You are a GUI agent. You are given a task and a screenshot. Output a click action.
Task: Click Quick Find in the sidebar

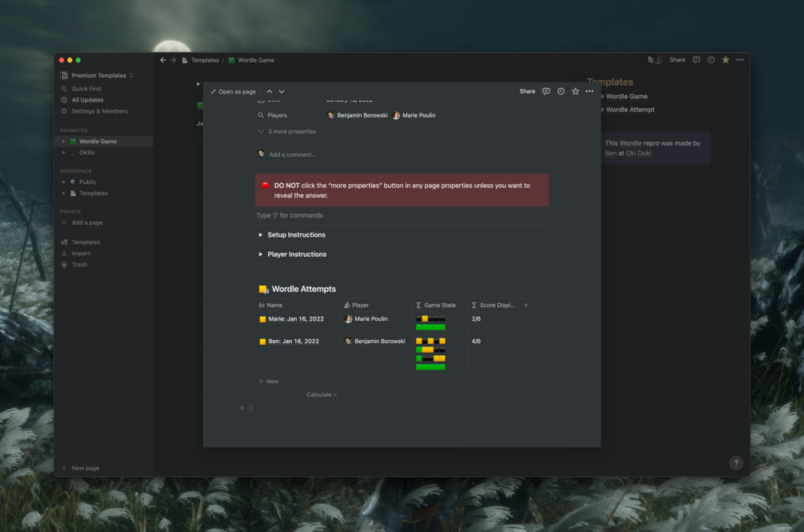(x=86, y=89)
